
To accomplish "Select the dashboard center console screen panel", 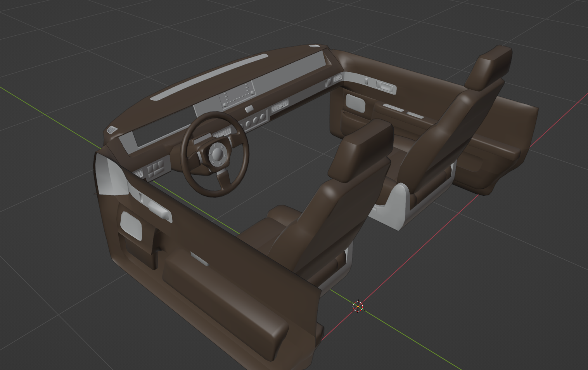I will coord(237,94).
